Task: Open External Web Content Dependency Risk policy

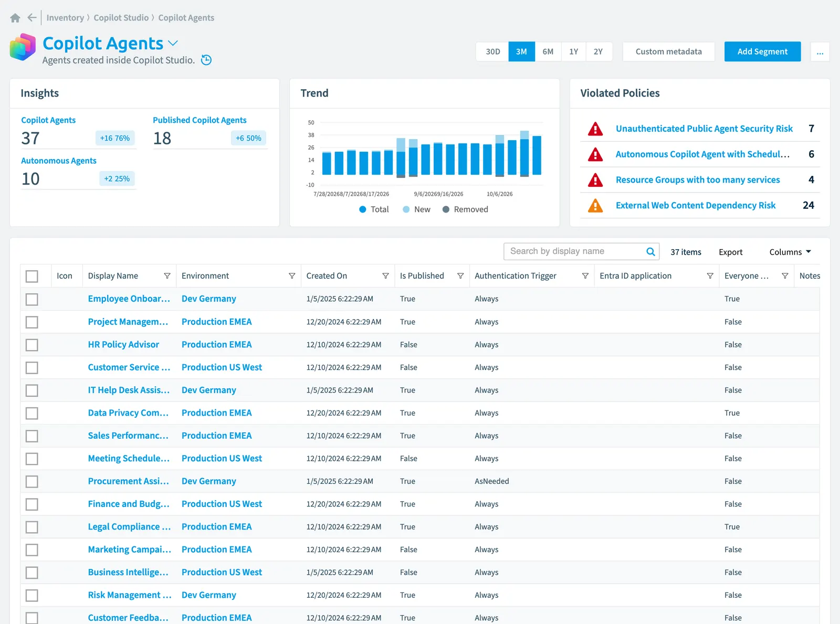Action: point(696,205)
